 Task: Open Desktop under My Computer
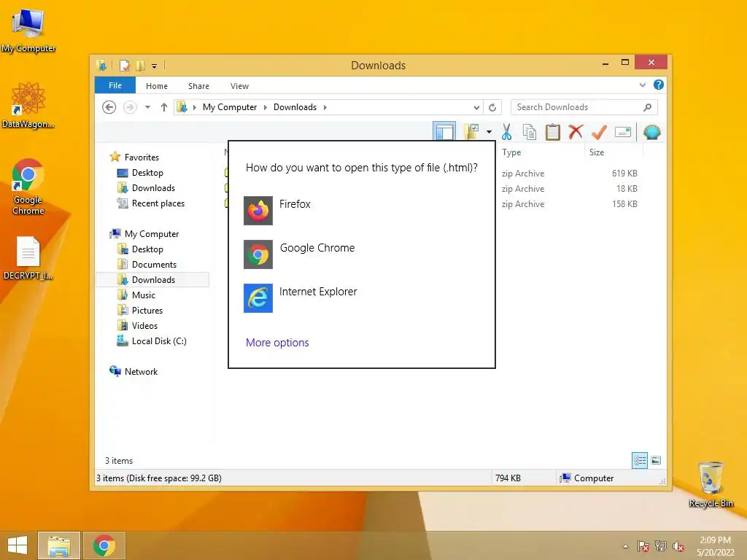coord(147,249)
